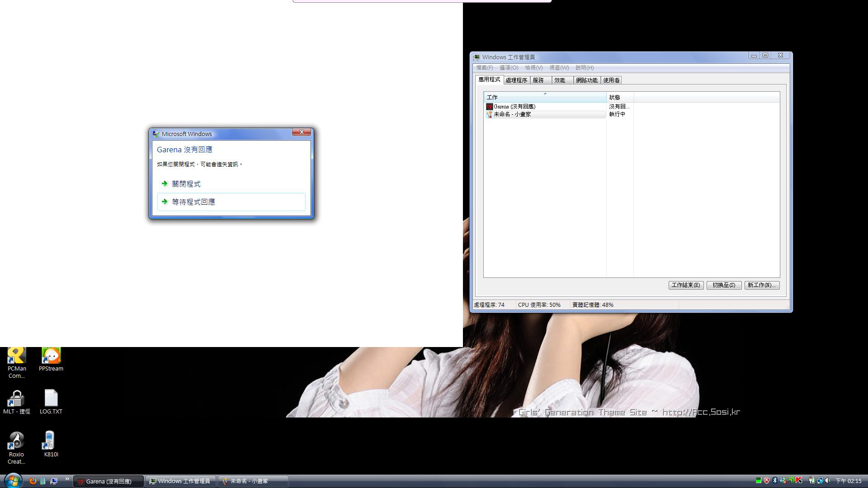Click Kaspersky tray icon
868x488 pixels.
point(799,480)
